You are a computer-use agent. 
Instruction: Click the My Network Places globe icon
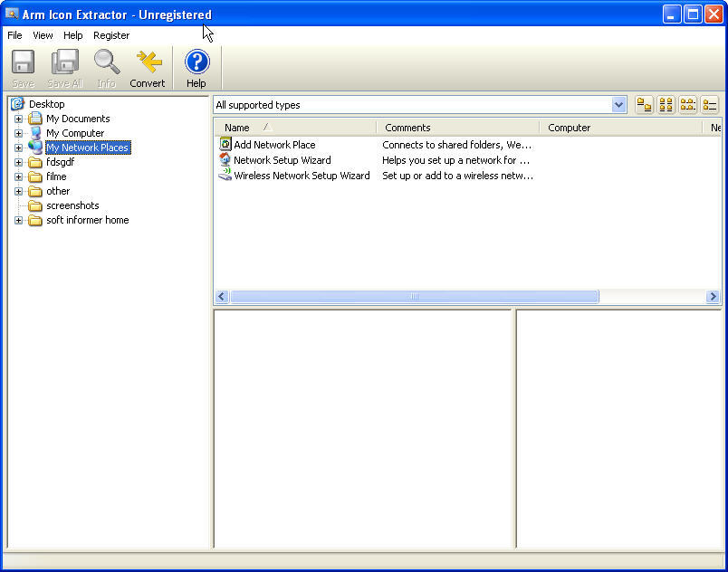click(x=35, y=147)
